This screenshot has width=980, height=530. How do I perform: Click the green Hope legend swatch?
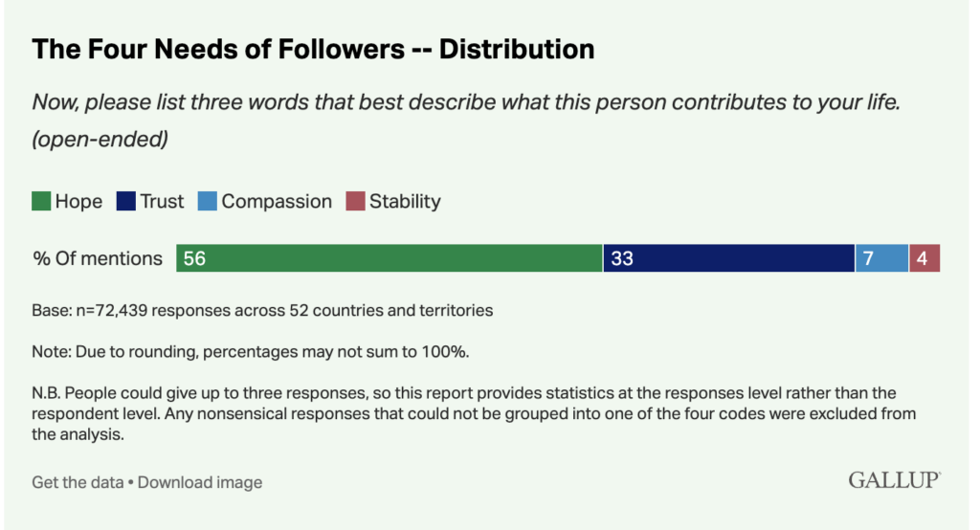(41, 202)
